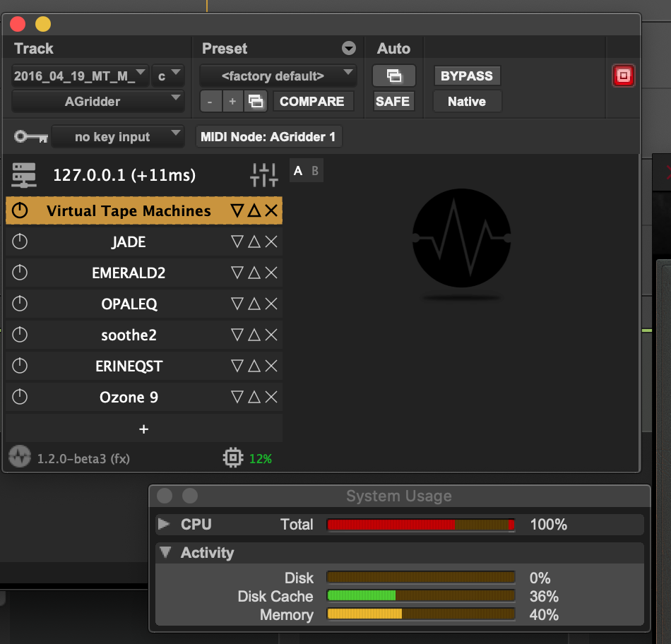Screen dimensions: 671x644
Task: Remove Ozone 9 from chain
Action: click(x=271, y=397)
